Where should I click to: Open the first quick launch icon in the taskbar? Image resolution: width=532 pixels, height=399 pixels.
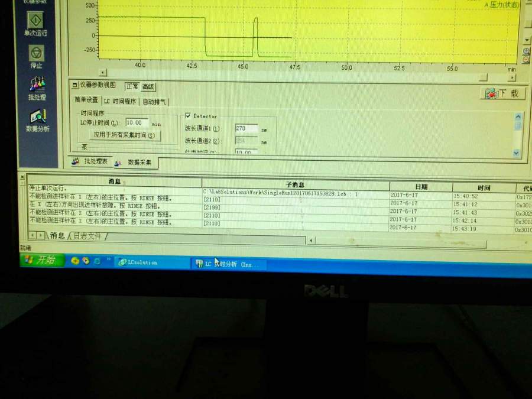coord(75,261)
